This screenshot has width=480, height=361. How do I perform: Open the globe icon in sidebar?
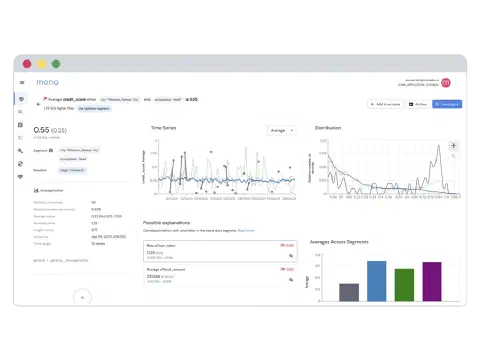[x=20, y=164]
